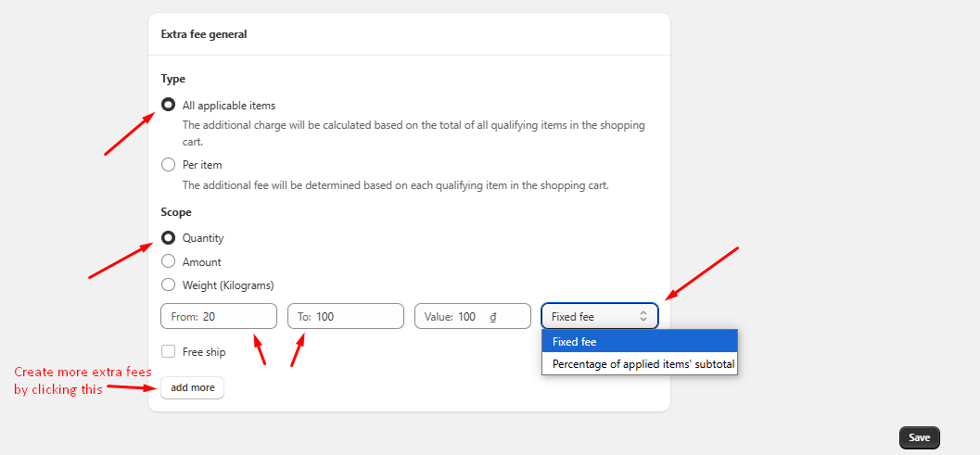This screenshot has height=455, width=980.
Task: Click into the To quantity field
Action: tap(357, 317)
